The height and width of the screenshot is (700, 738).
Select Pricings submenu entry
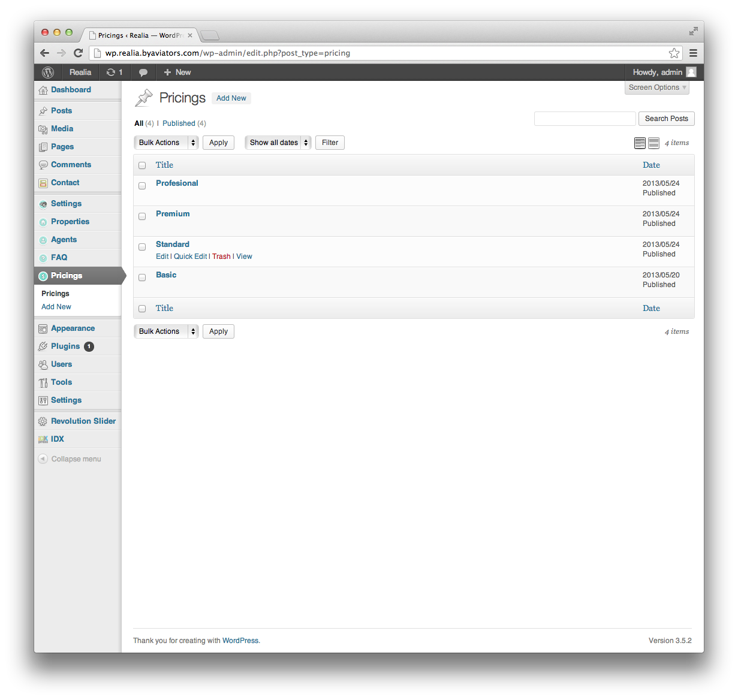click(55, 294)
